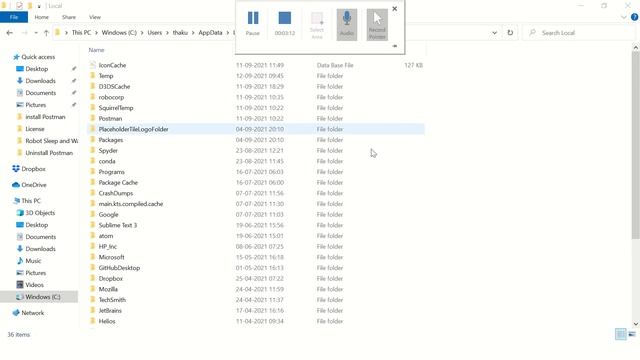Open the Explorer help icon
640x360 pixels.
coord(634,17)
